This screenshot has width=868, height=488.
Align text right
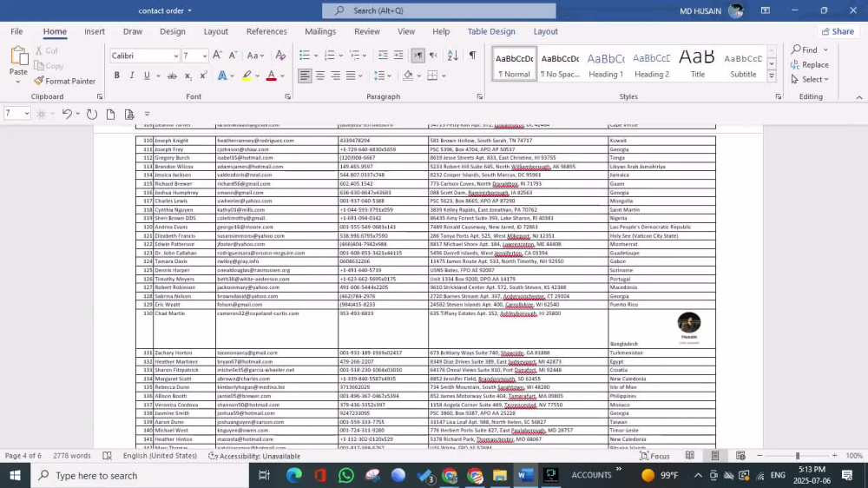(335, 76)
